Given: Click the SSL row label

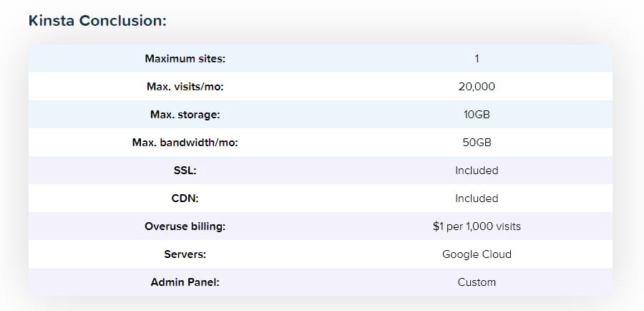Looking at the screenshot, I should click(x=185, y=171).
